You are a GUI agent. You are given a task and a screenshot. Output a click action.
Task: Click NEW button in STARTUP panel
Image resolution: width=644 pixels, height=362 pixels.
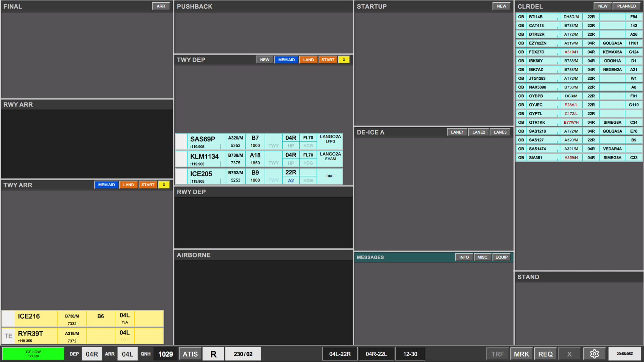pyautogui.click(x=501, y=6)
